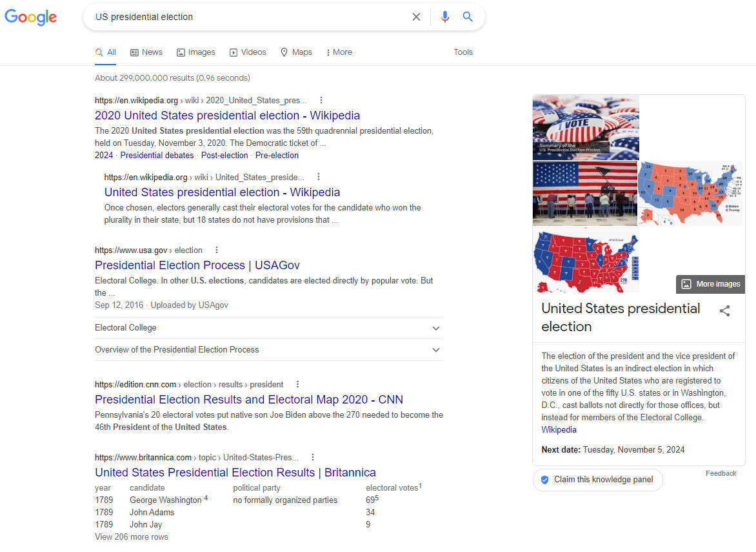Click the blue magnifier search icon
This screenshot has height=552, width=756.
pyautogui.click(x=468, y=17)
